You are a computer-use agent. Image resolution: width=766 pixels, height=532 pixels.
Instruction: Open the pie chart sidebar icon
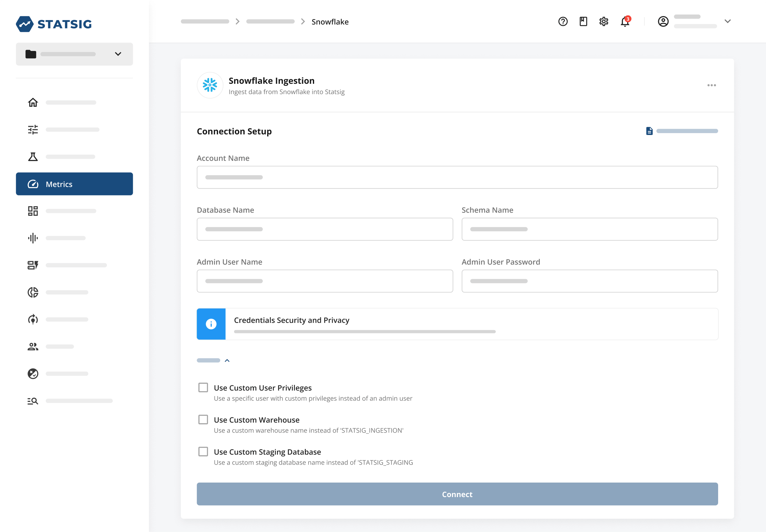[33, 292]
